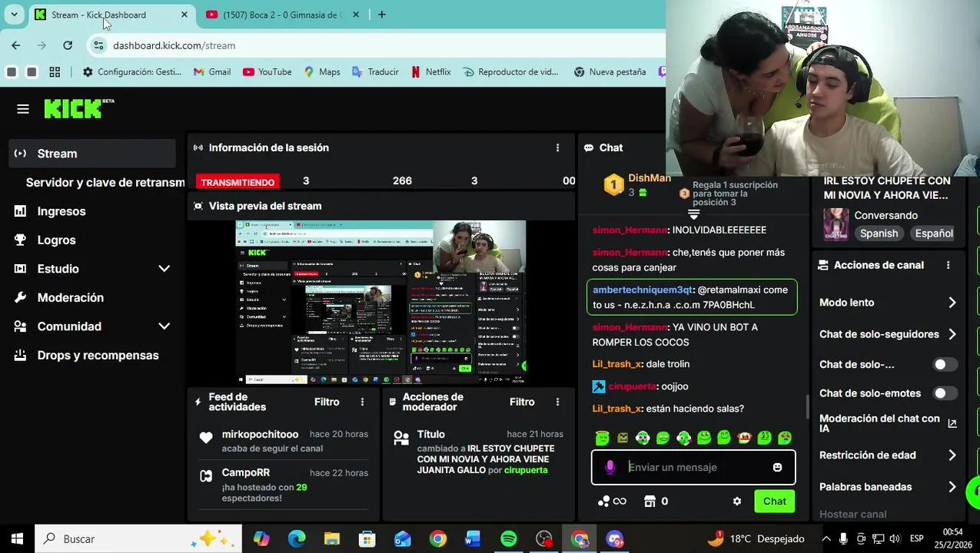980x553 pixels.
Task: Click mirkopochitooo in the activity feed
Action: (x=260, y=434)
